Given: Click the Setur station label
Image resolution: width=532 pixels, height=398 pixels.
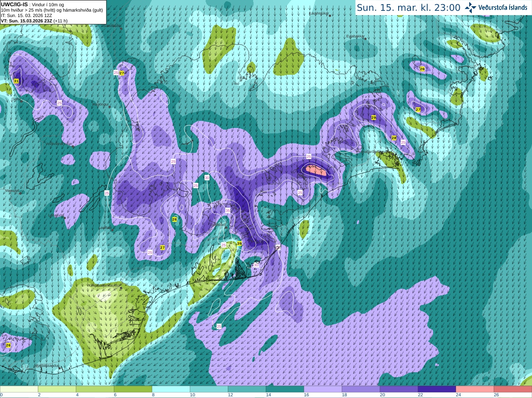Looking at the screenshot, I should pyautogui.click(x=16, y=99).
